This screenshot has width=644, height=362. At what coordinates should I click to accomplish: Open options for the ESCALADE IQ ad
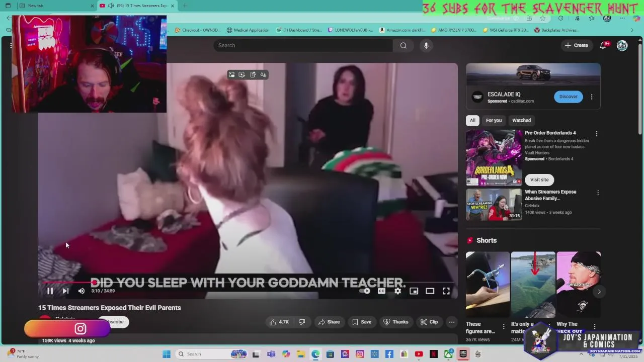point(592,97)
